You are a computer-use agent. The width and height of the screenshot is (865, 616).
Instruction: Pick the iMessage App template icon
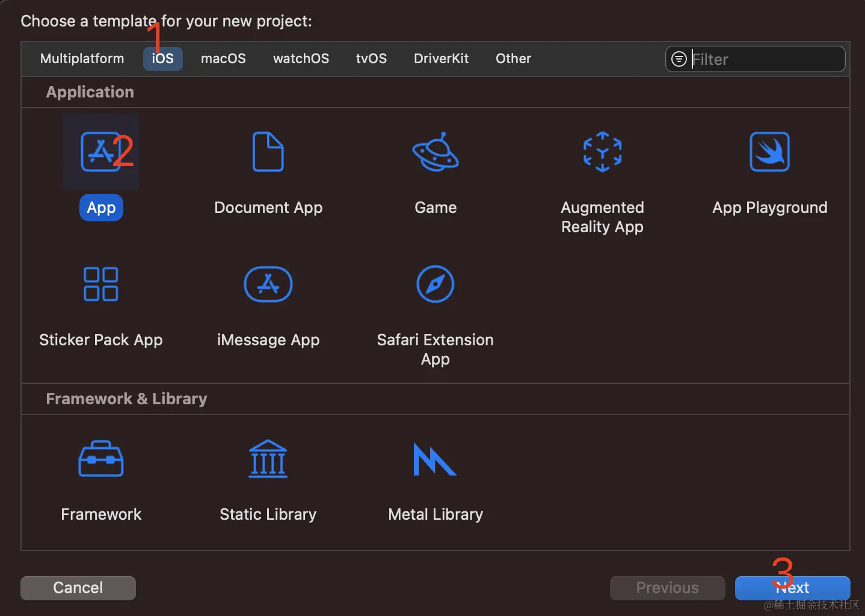pos(268,284)
